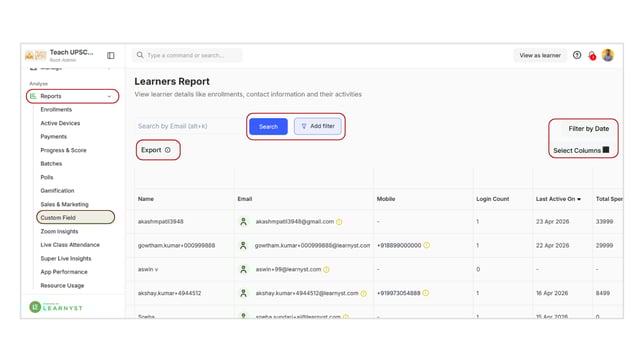Click the 22 Apr 2026 date cell

(x=552, y=245)
